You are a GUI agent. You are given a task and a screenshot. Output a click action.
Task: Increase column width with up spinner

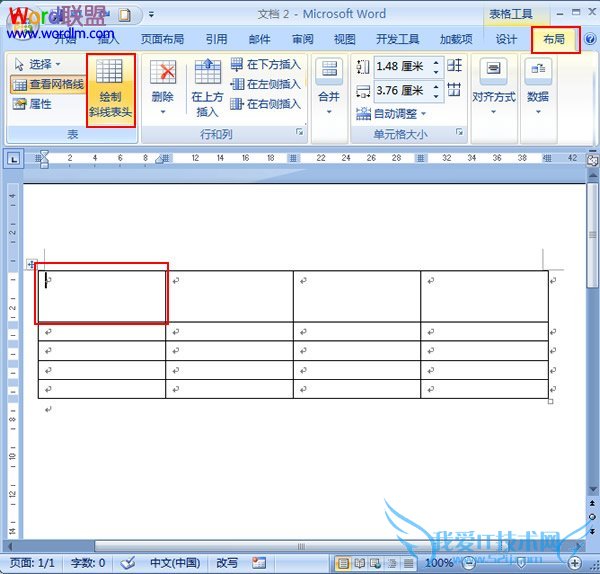pos(436,87)
